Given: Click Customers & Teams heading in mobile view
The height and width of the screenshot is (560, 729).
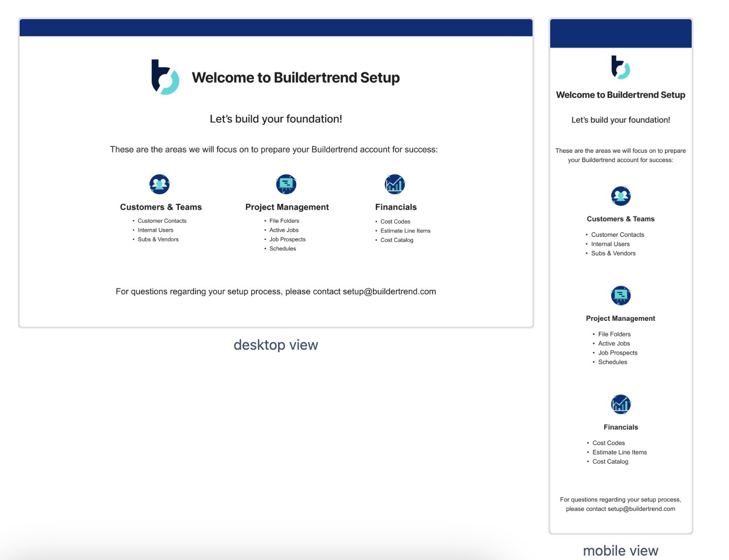Looking at the screenshot, I should [620, 219].
